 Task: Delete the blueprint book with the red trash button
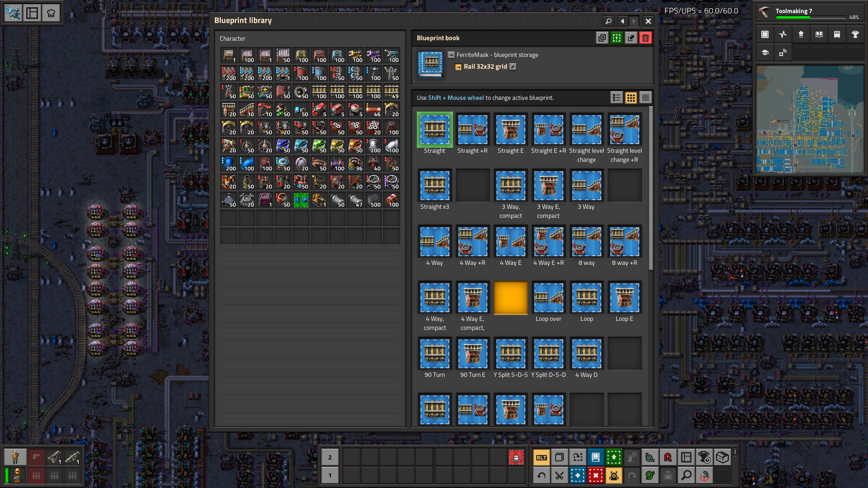pos(646,38)
